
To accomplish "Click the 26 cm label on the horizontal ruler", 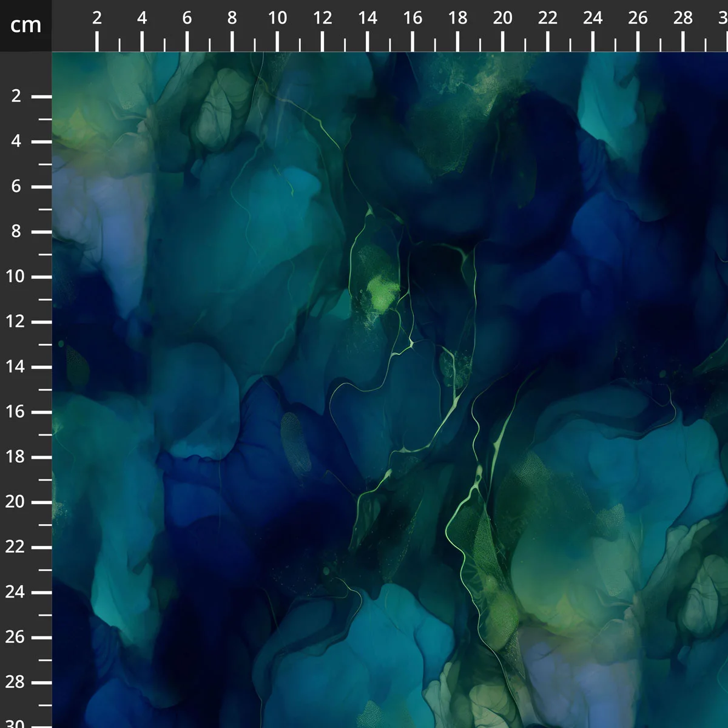I will 638,18.
